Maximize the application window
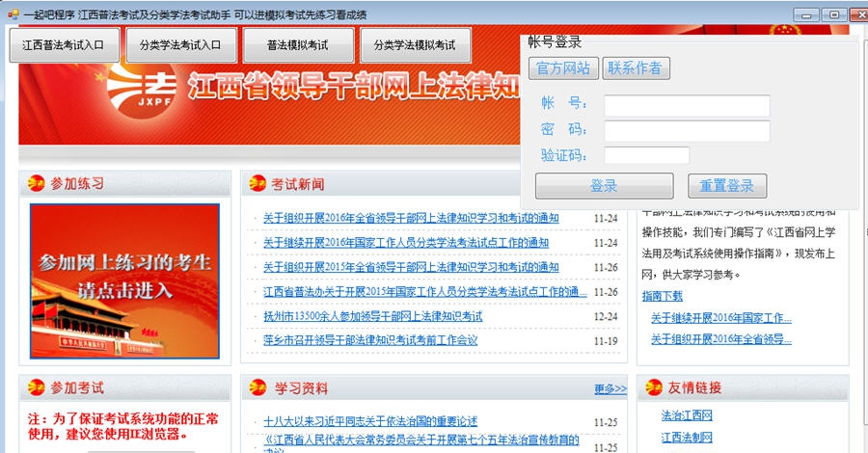Viewport: 868px width, 453px height. point(833,14)
